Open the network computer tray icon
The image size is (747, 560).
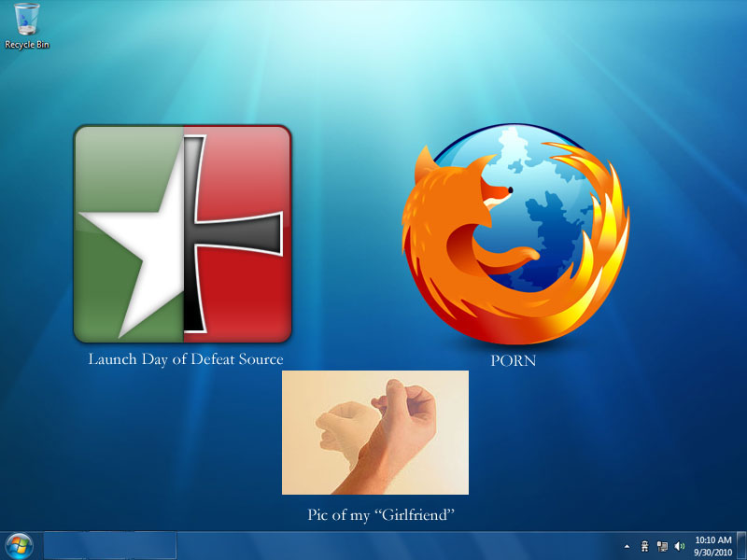coord(662,546)
